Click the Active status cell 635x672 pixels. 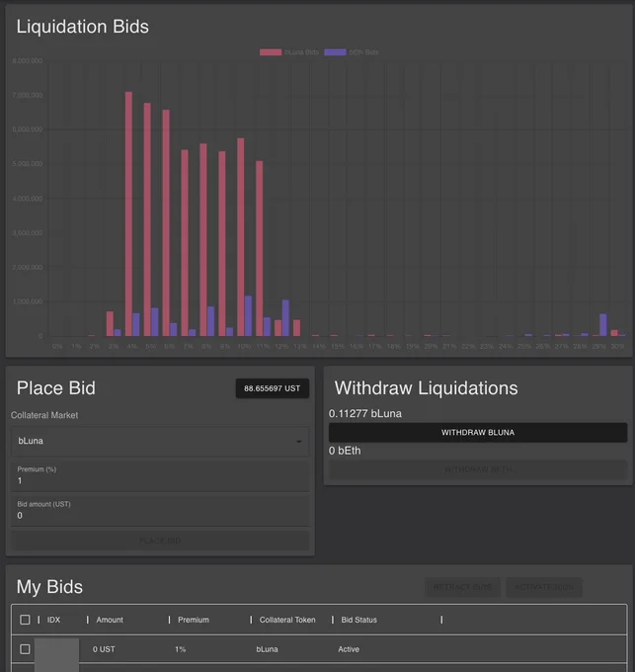click(349, 649)
